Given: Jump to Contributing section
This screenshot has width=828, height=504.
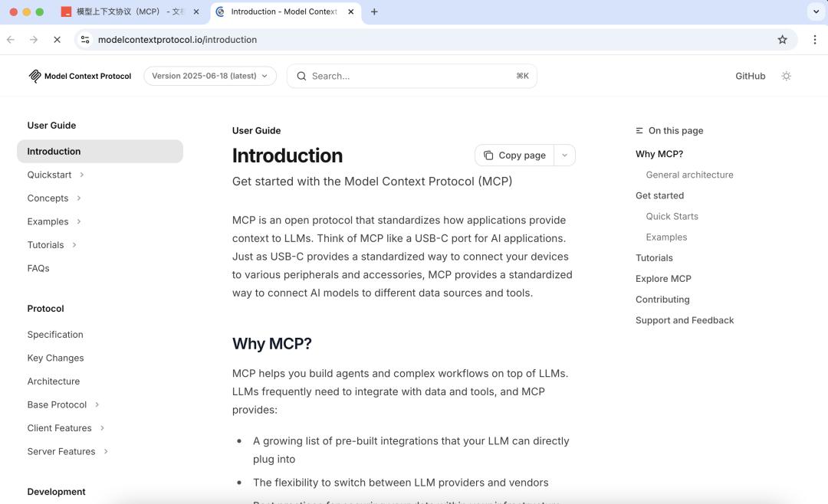Looking at the screenshot, I should pos(662,299).
